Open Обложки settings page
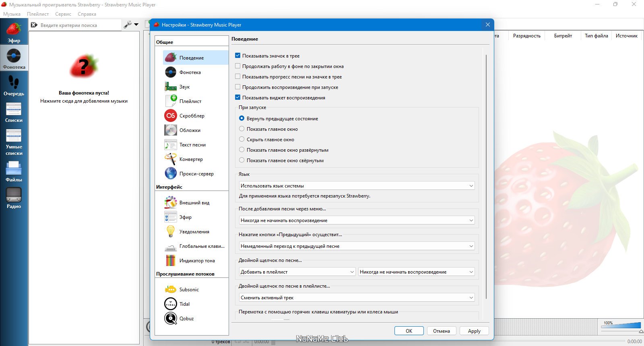Screen dimensions: 644x346 click(x=196, y=130)
